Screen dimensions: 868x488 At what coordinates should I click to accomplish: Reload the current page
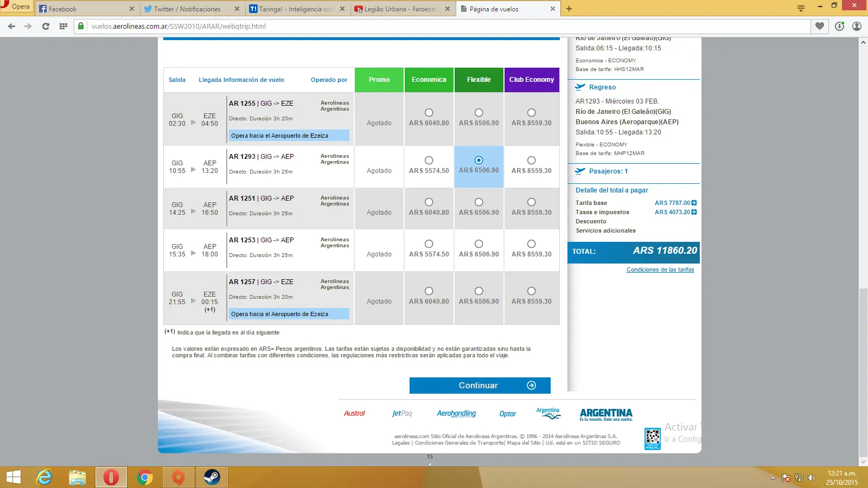(46, 26)
